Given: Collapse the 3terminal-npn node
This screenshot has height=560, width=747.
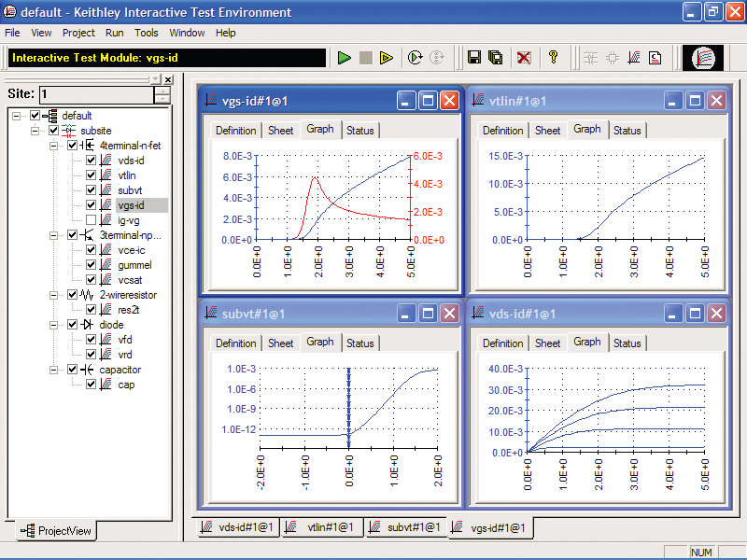Looking at the screenshot, I should pos(53,235).
